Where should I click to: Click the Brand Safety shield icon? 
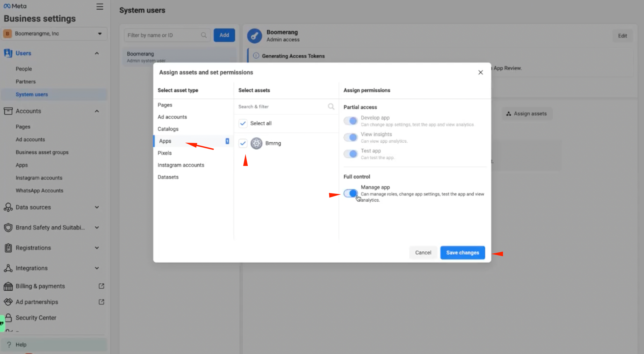click(x=8, y=228)
